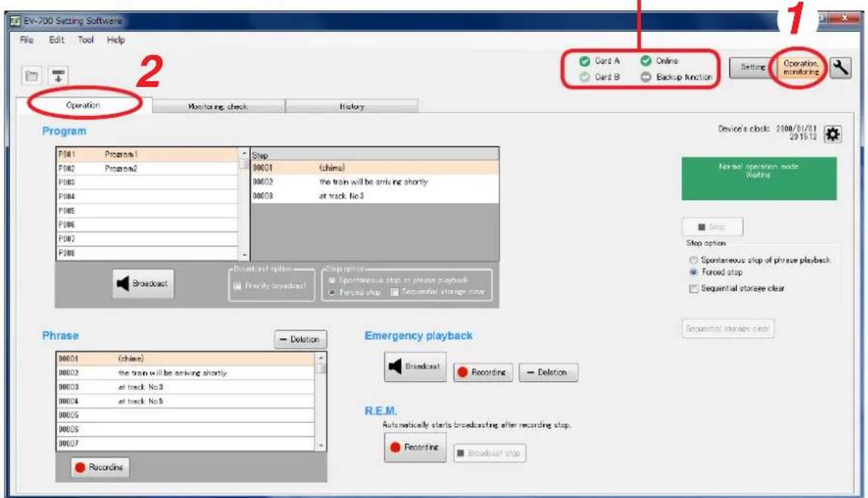Click Recording button below Phrase list
This screenshot has height=498, width=868.
100,468
